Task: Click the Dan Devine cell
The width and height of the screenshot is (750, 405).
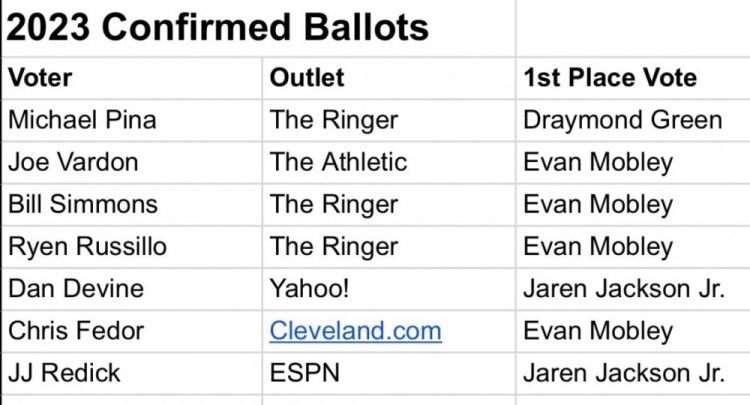Action: tap(132, 289)
